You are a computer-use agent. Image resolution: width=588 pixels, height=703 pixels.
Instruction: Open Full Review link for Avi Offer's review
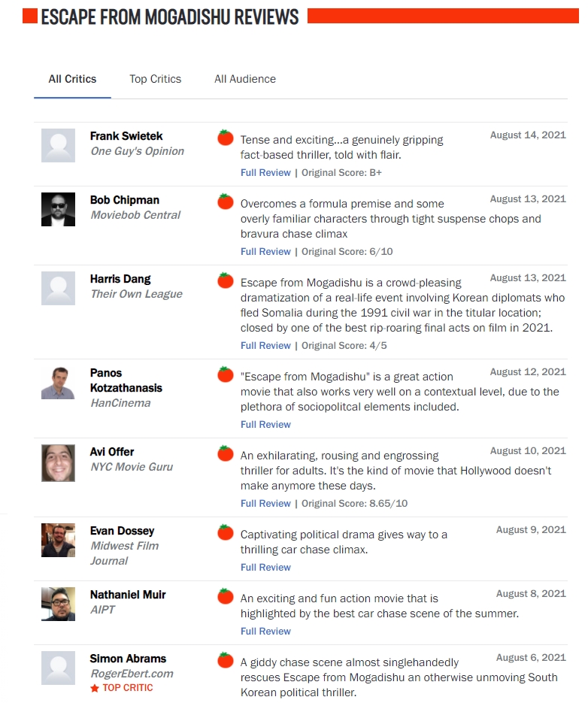click(265, 504)
